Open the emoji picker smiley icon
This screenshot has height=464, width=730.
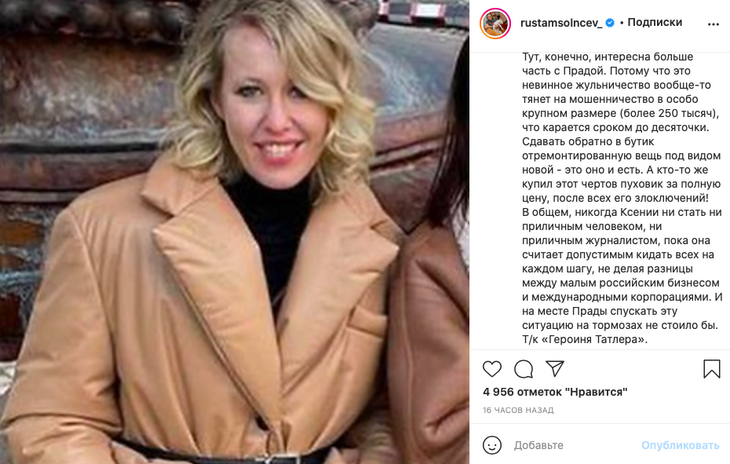tap(492, 445)
